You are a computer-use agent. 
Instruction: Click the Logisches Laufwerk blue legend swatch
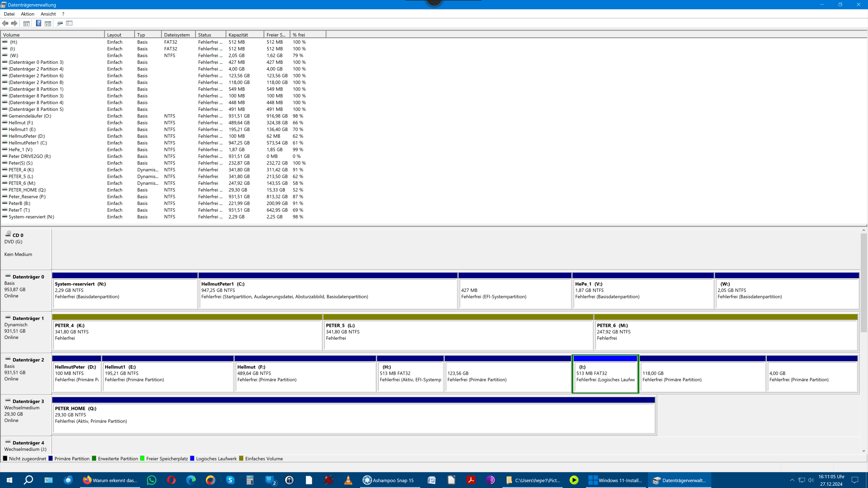pyautogui.click(x=192, y=458)
